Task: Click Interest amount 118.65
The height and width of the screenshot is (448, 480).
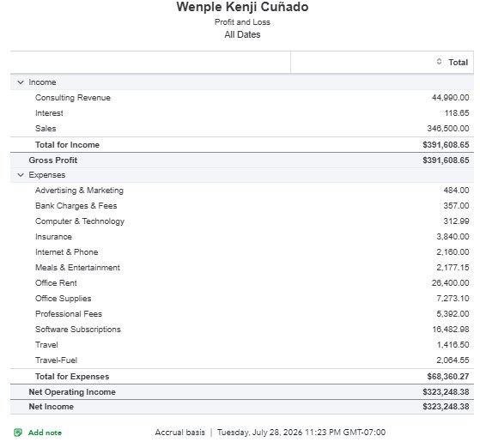Action: 457,113
